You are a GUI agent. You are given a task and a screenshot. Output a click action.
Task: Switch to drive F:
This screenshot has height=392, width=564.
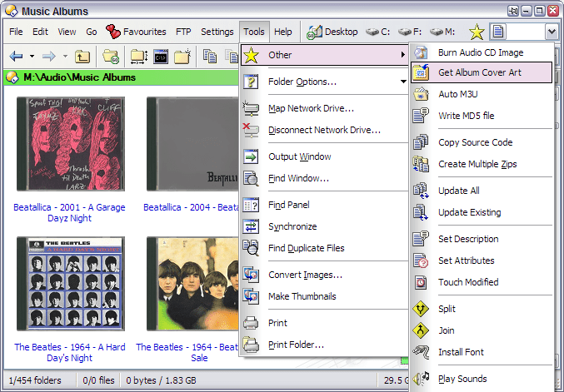click(x=410, y=32)
